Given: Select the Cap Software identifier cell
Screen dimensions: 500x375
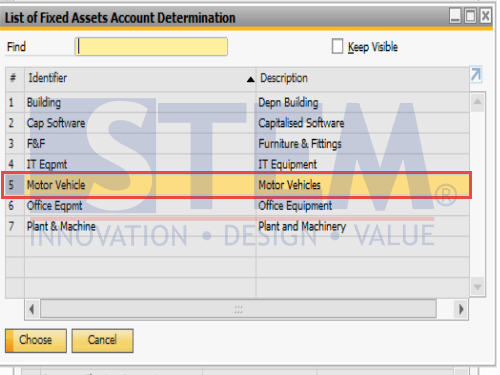Looking at the screenshot, I should [x=140, y=123].
